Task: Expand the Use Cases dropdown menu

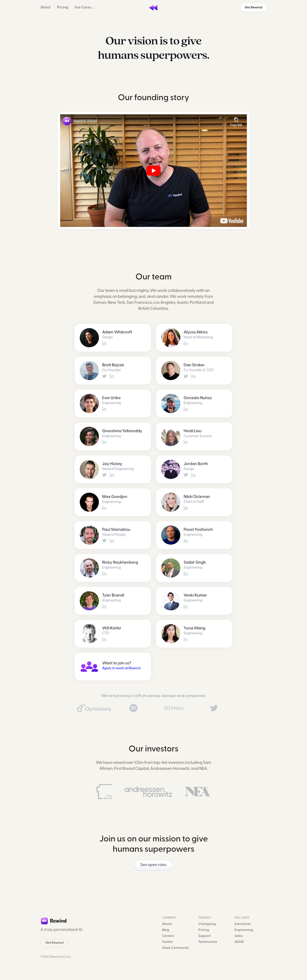Action: click(x=84, y=7)
